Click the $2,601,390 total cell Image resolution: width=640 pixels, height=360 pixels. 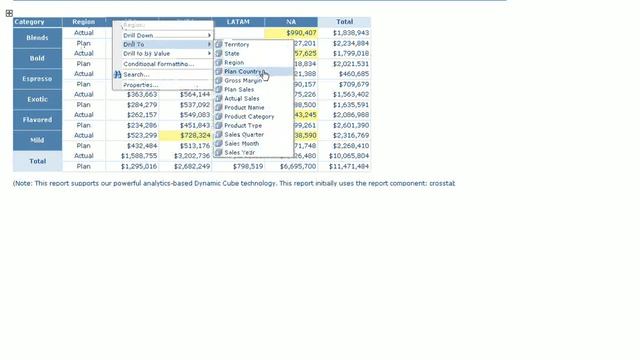[344, 125]
